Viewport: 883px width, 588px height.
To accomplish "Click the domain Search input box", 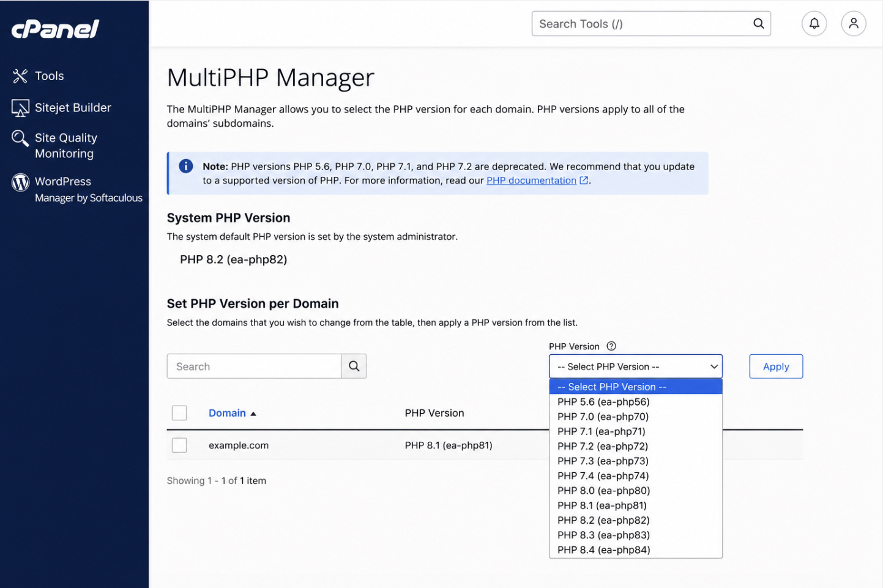I will pyautogui.click(x=254, y=366).
